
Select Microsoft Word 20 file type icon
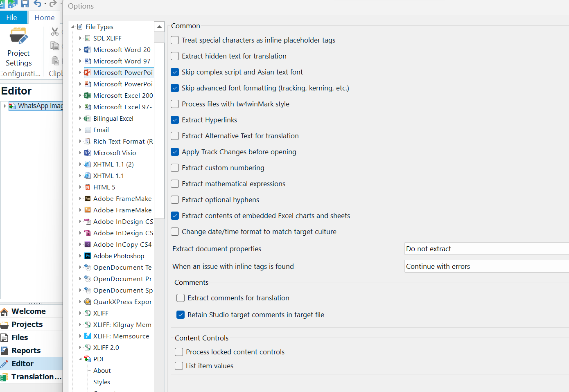pos(88,50)
